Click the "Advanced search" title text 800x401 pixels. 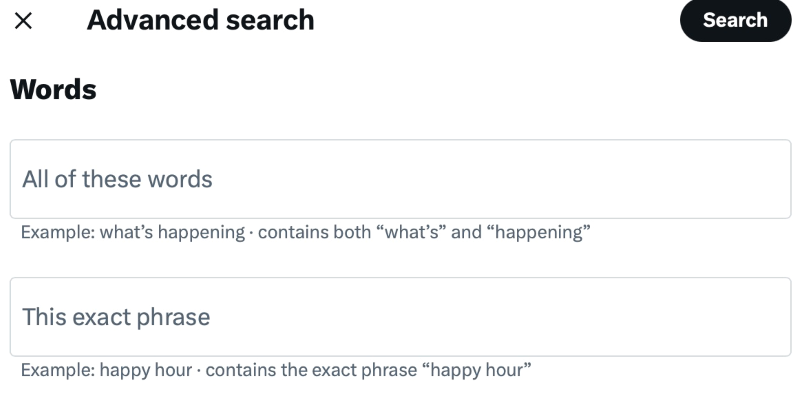click(200, 20)
